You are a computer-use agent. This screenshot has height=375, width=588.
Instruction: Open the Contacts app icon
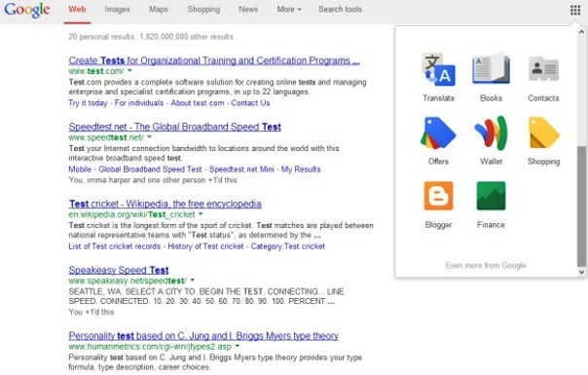coord(543,69)
